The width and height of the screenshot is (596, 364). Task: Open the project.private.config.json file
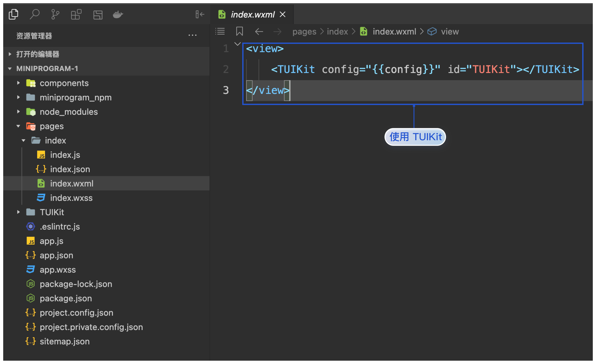(106, 327)
